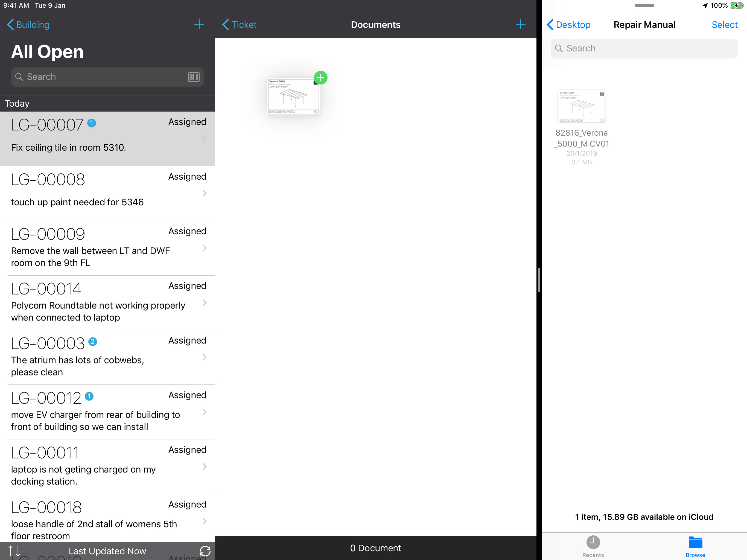Tap Select in Repair Manual folder
Image resolution: width=747 pixels, height=560 pixels.
(x=724, y=25)
